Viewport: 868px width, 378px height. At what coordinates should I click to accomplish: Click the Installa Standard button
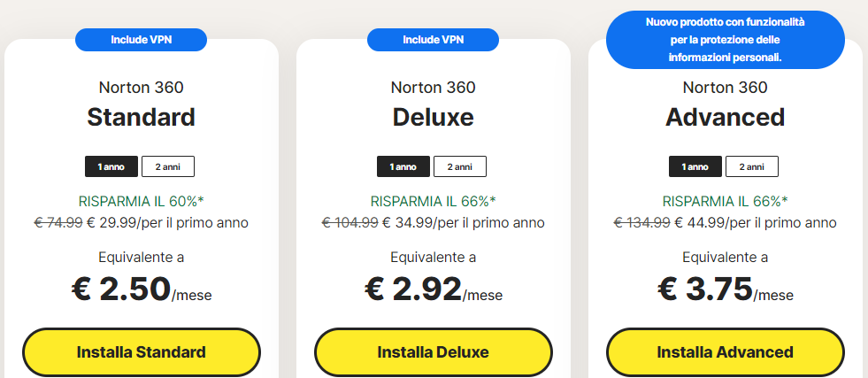(x=142, y=352)
